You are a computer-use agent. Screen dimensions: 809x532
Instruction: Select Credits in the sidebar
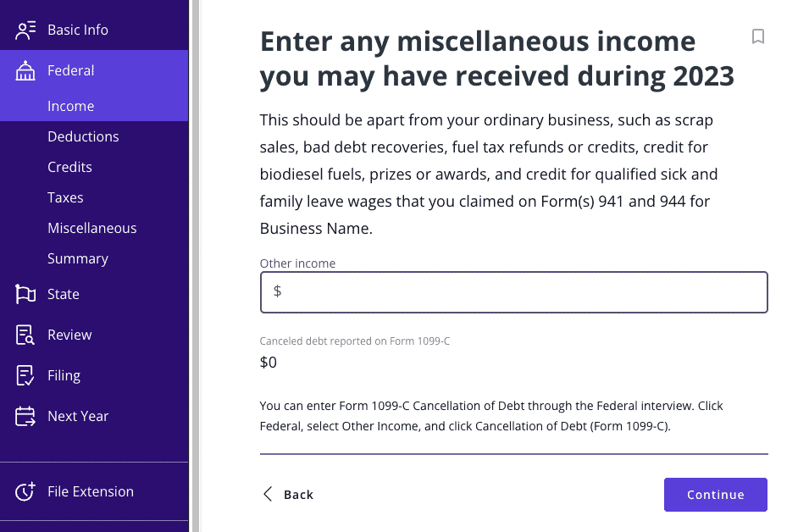click(69, 167)
